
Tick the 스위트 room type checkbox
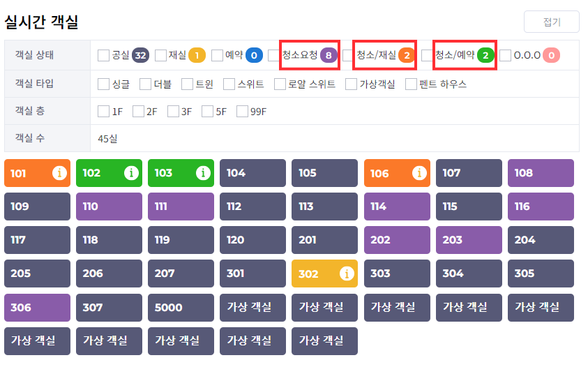tap(229, 84)
